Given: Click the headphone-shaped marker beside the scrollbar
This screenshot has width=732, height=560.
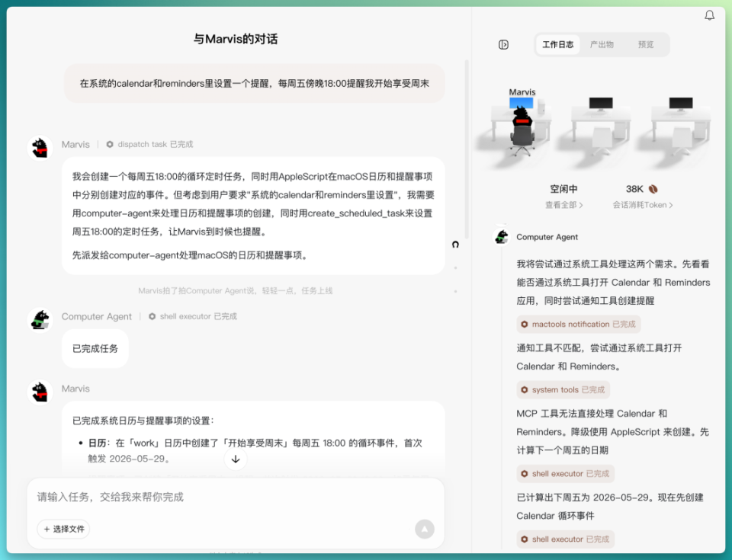Looking at the screenshot, I should tap(456, 245).
